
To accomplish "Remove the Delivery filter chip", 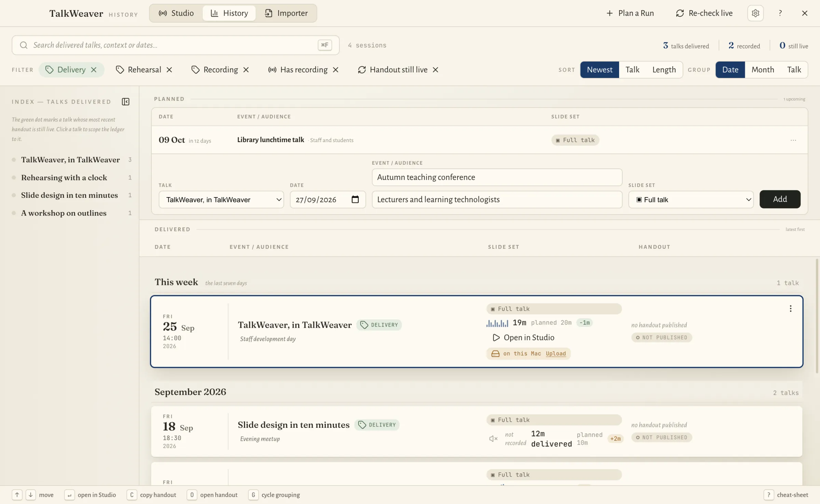I will pos(94,70).
